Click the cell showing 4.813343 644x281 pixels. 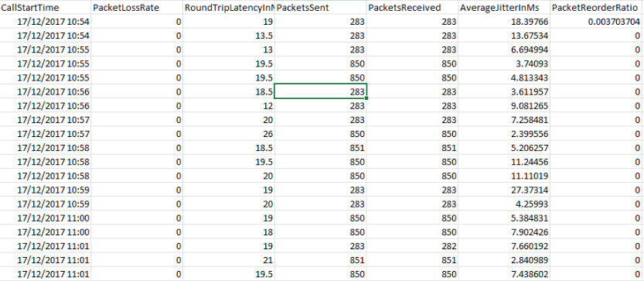click(x=504, y=77)
